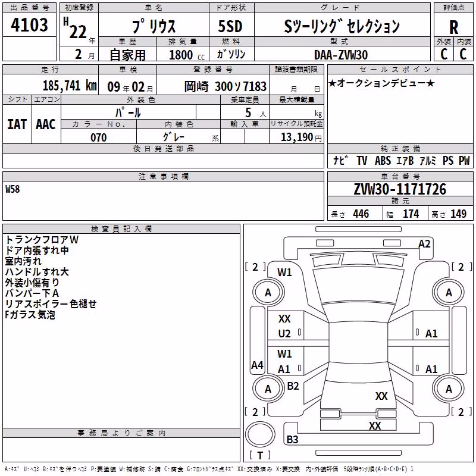Viewport: 476px width, 476px height.
Task: Click inspector note 室内汚れ
Action: point(23,261)
